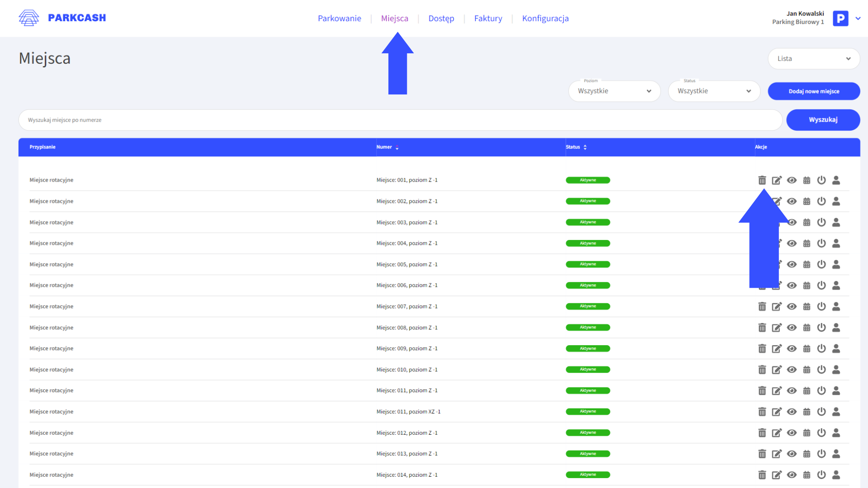Open calendar icon for Miejsce 009
The image size is (868, 488).
click(807, 349)
